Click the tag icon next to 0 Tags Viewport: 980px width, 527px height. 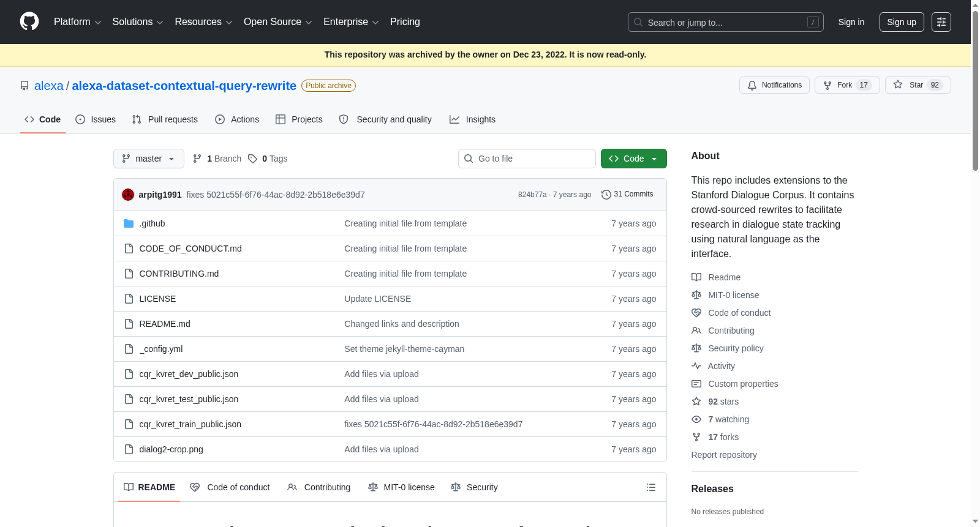click(252, 159)
